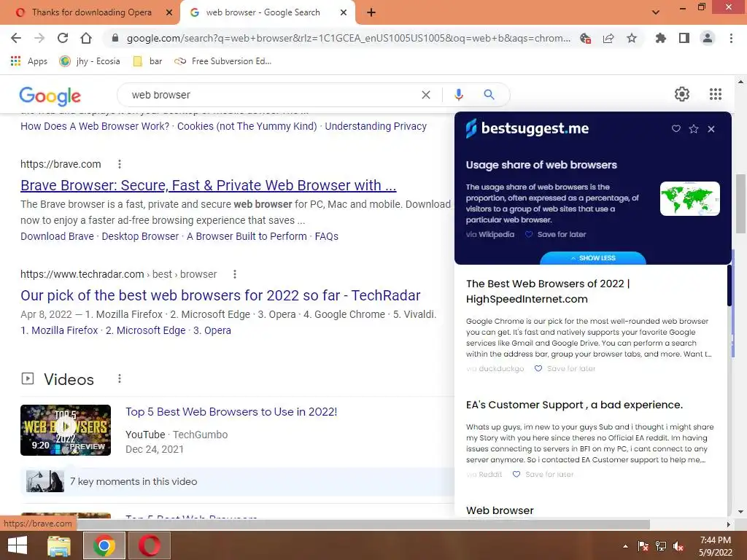
Task: Toggle the side panel icon
Action: [684, 38]
